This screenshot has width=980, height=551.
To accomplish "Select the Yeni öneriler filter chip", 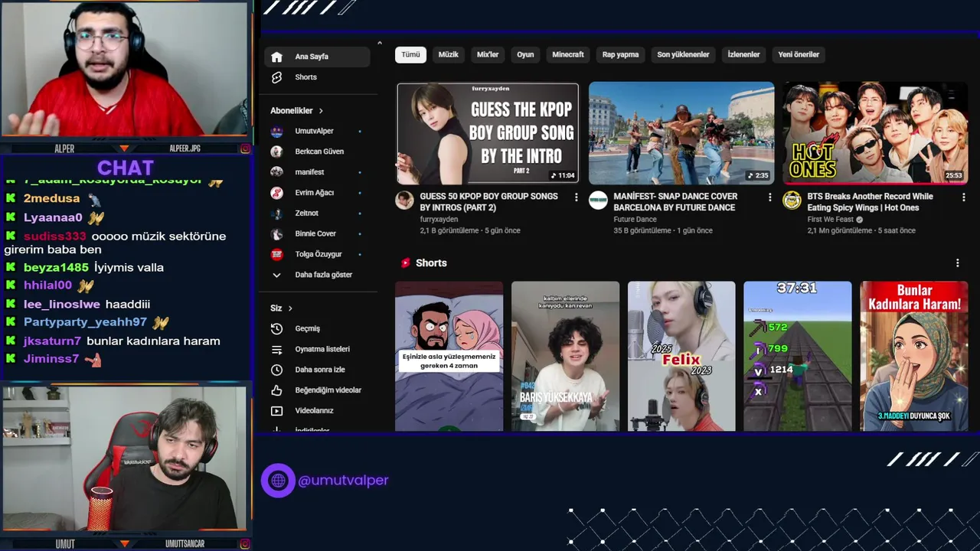I will pos(799,55).
